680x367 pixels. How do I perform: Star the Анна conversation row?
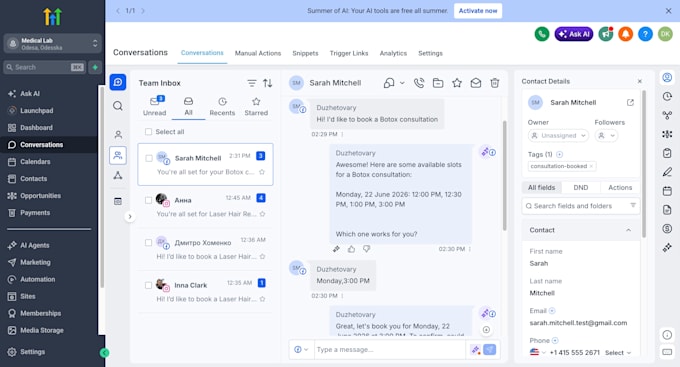click(262, 214)
